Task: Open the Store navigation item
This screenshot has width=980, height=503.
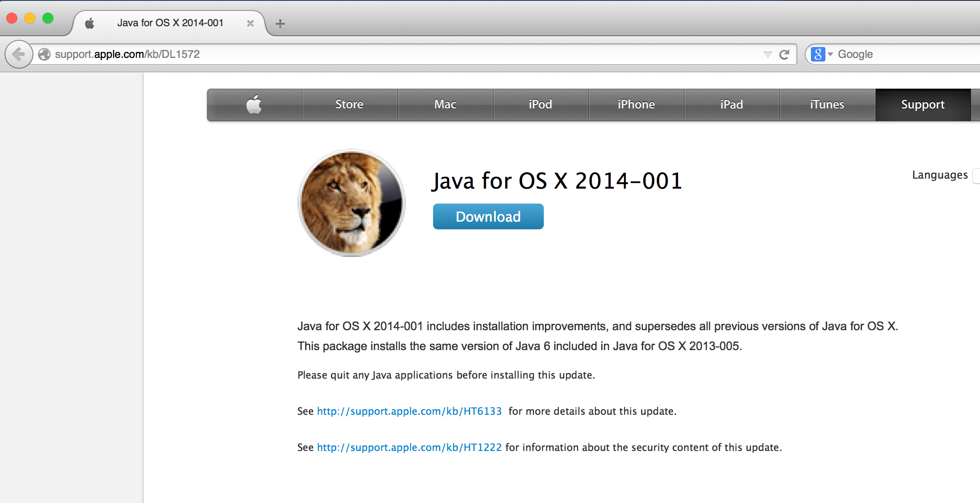Action: (349, 104)
